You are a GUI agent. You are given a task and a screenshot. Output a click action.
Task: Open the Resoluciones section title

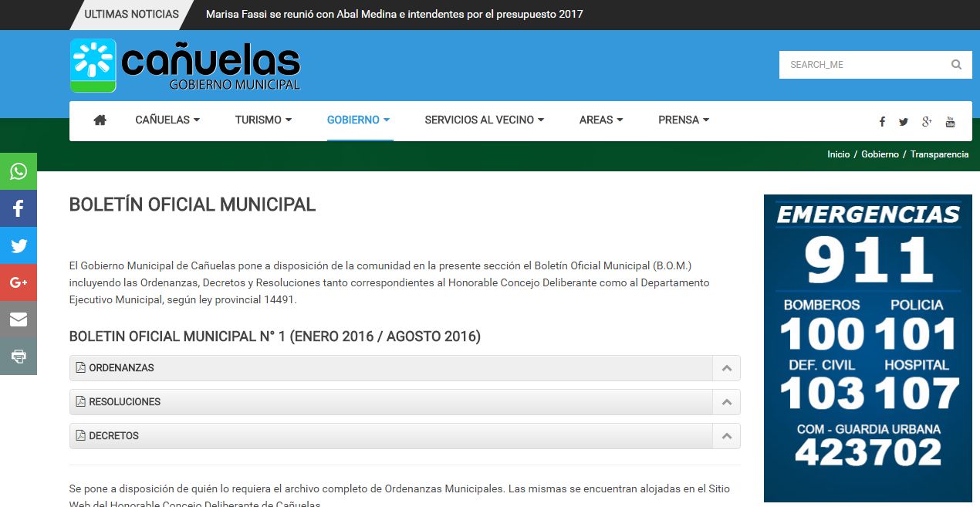[x=125, y=402]
